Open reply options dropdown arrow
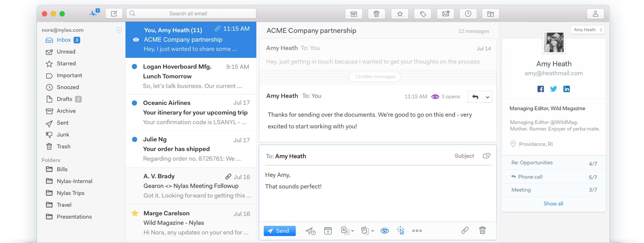The width and height of the screenshot is (644, 243). point(487,97)
